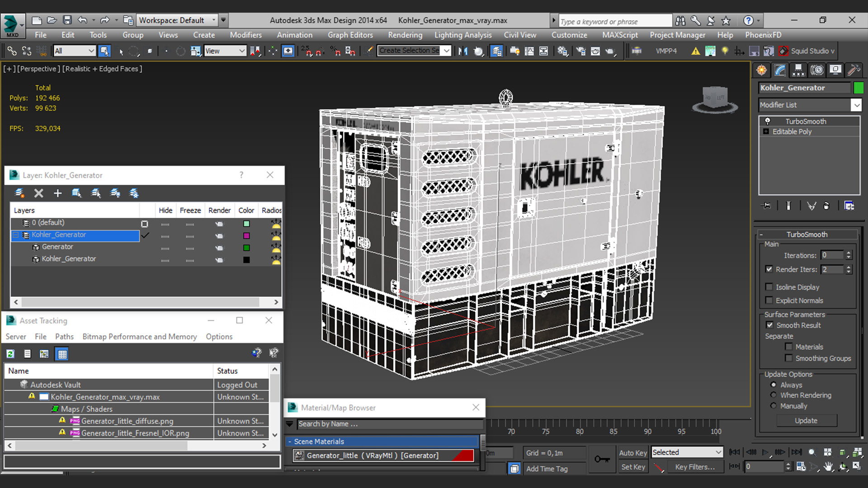The width and height of the screenshot is (868, 488).
Task: Open the Modify panel tab
Action: [780, 70]
